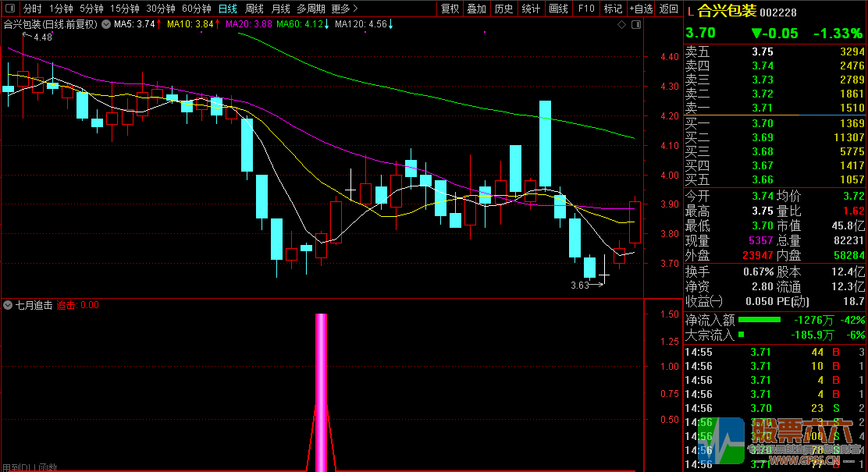Click the magenta signal spike in 七月追击
The width and height of the screenshot is (868, 472).
321,390
